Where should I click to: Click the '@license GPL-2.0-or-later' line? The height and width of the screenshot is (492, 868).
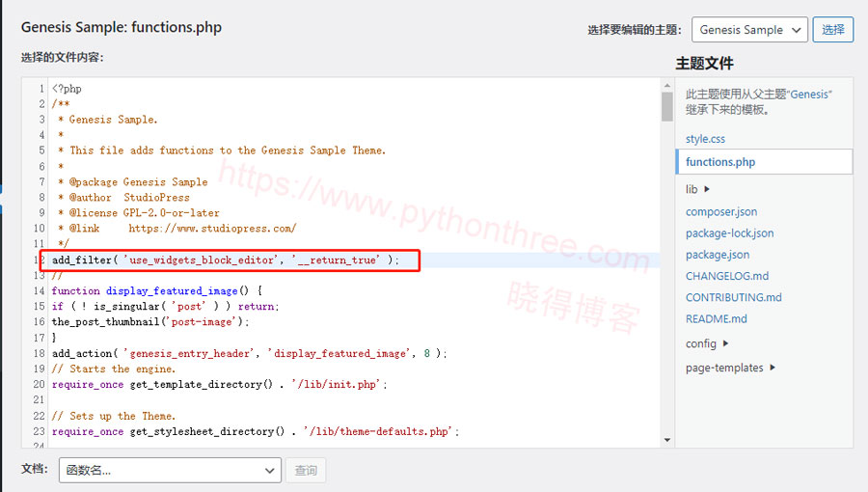(x=138, y=213)
